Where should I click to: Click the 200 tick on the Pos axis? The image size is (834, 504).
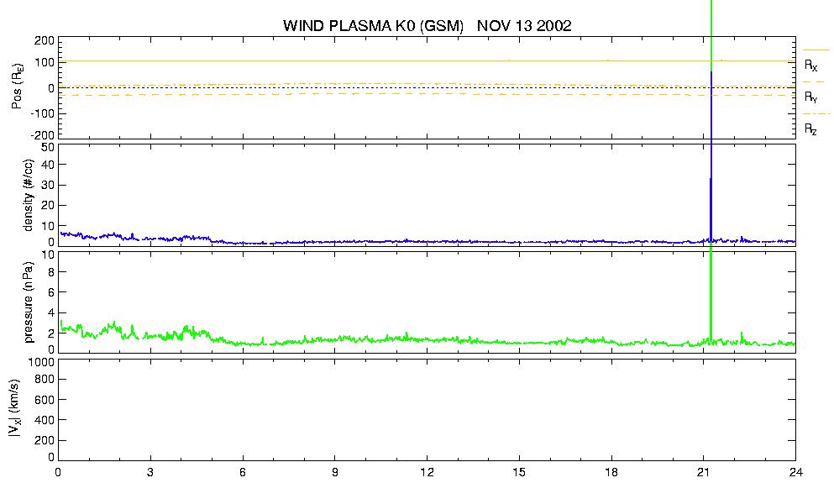pyautogui.click(x=45, y=41)
